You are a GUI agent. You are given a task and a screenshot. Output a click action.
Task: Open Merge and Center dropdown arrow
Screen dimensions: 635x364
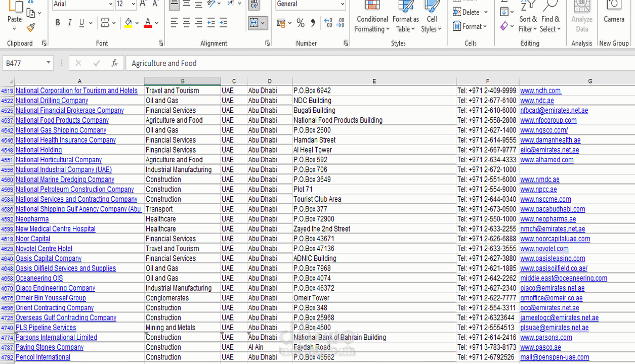tap(263, 23)
